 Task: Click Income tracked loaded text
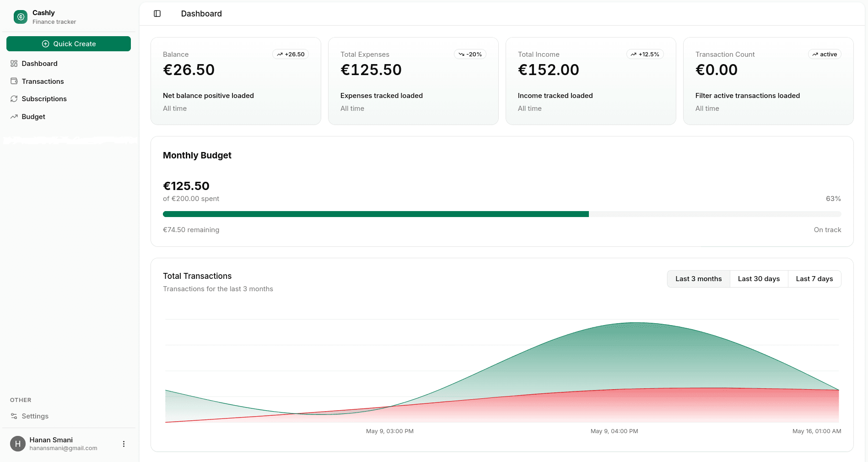pyautogui.click(x=555, y=96)
